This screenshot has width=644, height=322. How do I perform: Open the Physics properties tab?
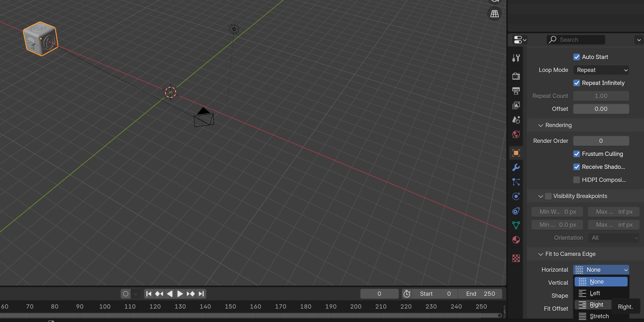(516, 196)
